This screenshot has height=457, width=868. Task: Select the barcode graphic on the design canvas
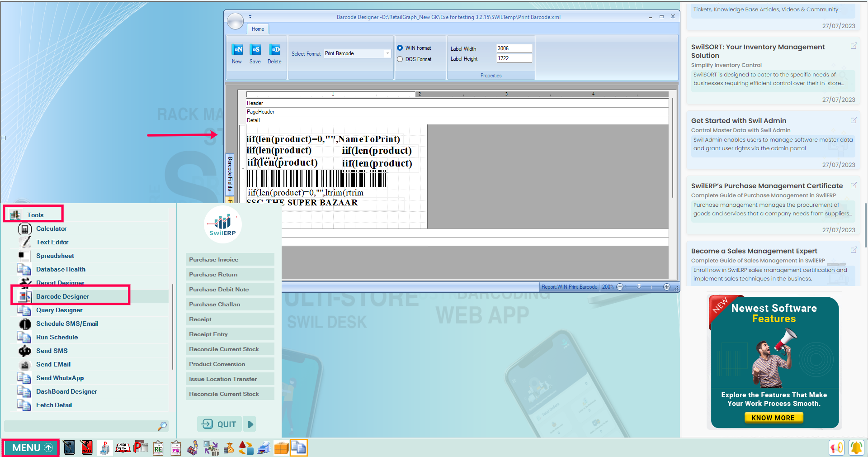pyautogui.click(x=317, y=179)
